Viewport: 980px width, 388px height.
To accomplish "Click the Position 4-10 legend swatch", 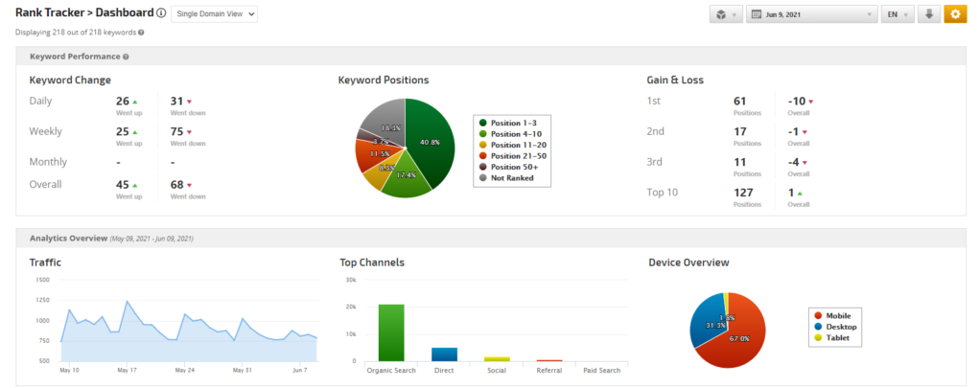I will [x=483, y=134].
